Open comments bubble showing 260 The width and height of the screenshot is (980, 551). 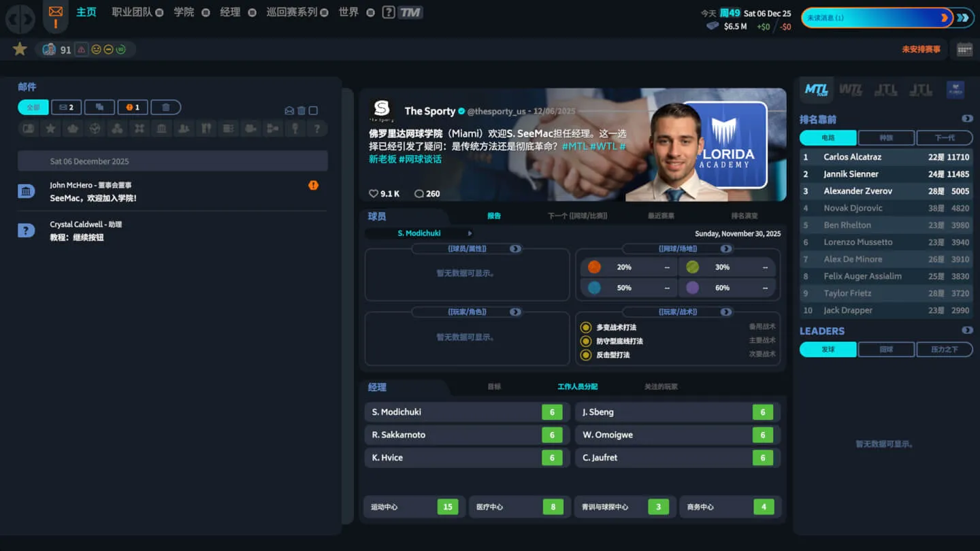[x=419, y=194]
